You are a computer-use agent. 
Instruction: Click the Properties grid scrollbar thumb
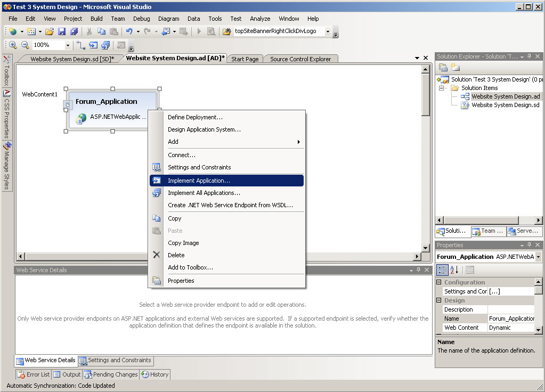pyautogui.click(x=538, y=290)
